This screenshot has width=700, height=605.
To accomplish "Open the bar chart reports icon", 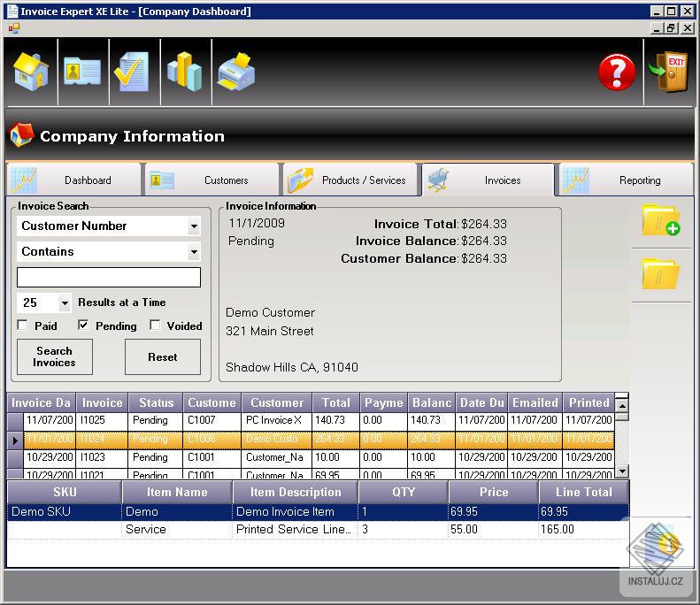I will (x=184, y=72).
